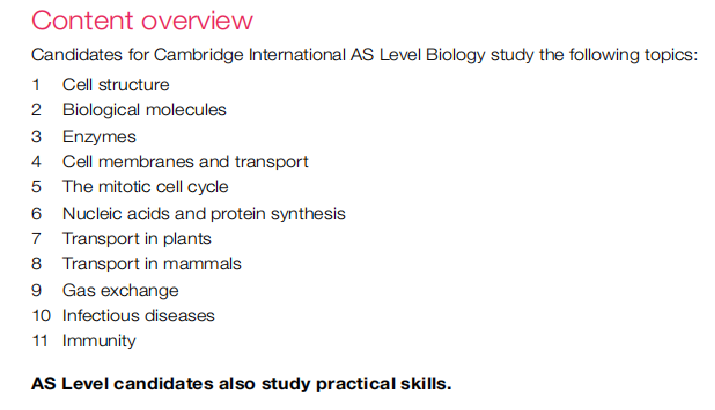Click 'Nucleic acids and protein synthesis'
Viewport: 715px width, 410px height.
tap(204, 213)
